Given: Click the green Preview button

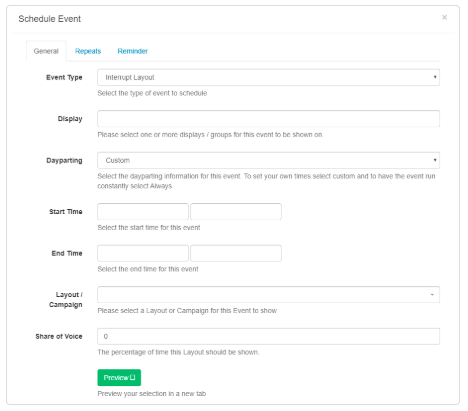Looking at the screenshot, I should [x=119, y=377].
